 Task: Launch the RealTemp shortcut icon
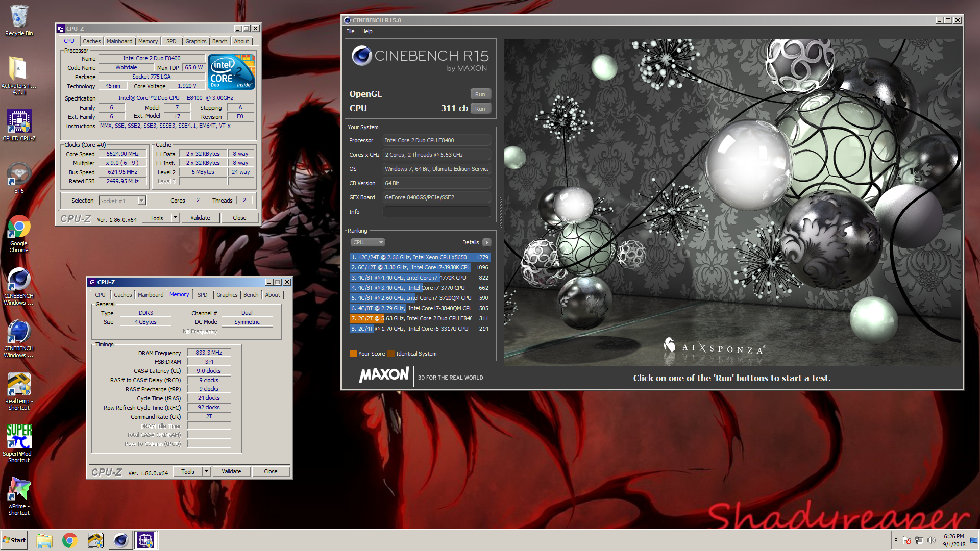[19, 391]
